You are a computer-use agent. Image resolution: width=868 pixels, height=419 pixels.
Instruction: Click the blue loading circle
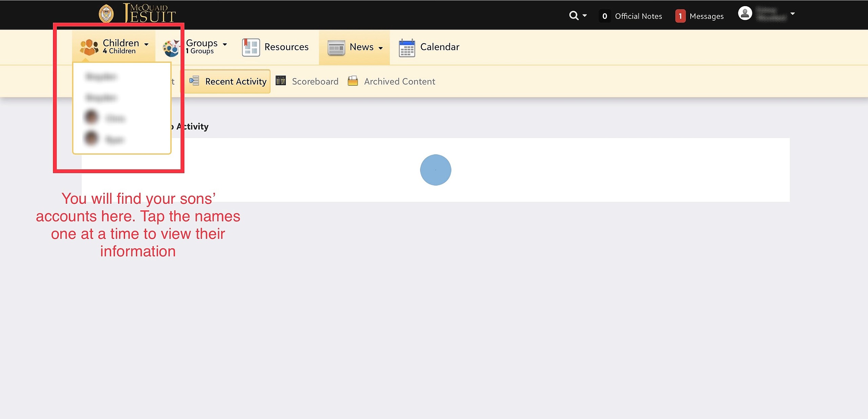[435, 170]
